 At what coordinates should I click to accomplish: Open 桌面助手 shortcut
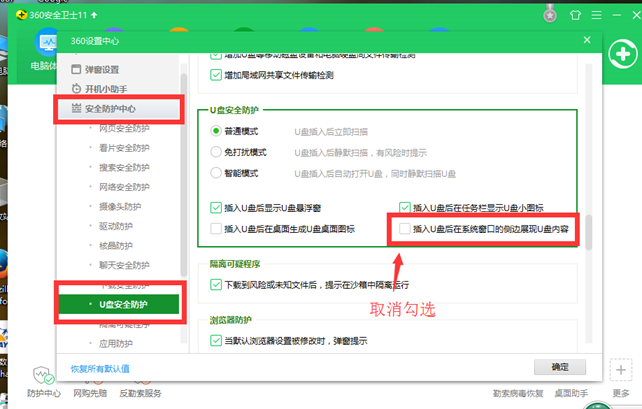(x=571, y=393)
